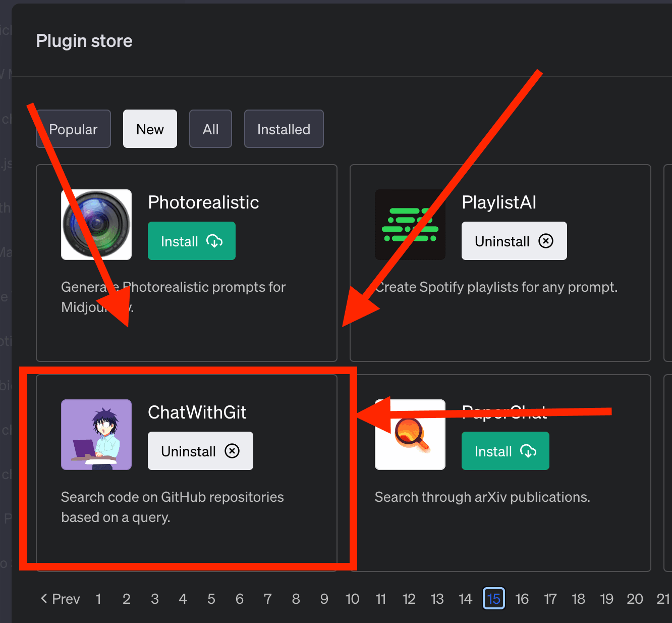Uninstall the PlaylistAI plugin

(x=514, y=241)
